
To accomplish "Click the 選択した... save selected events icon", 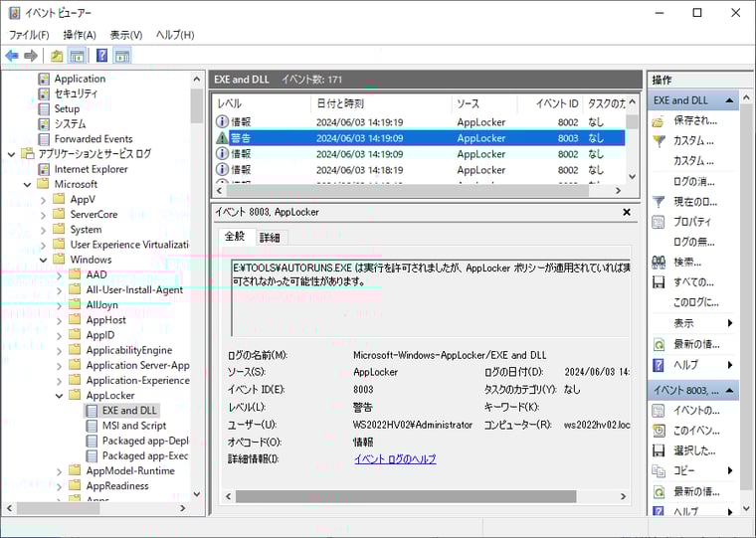I will pos(659,450).
